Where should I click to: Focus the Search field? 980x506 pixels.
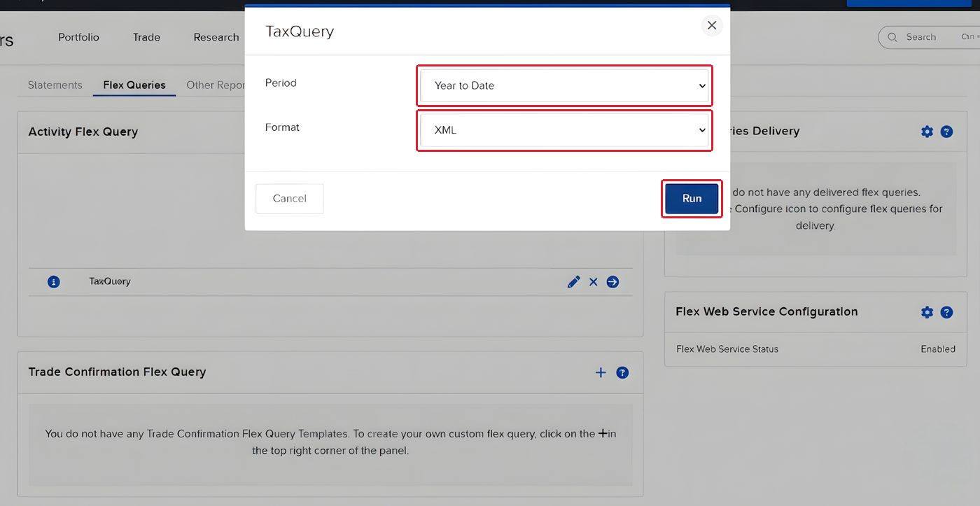click(929, 37)
